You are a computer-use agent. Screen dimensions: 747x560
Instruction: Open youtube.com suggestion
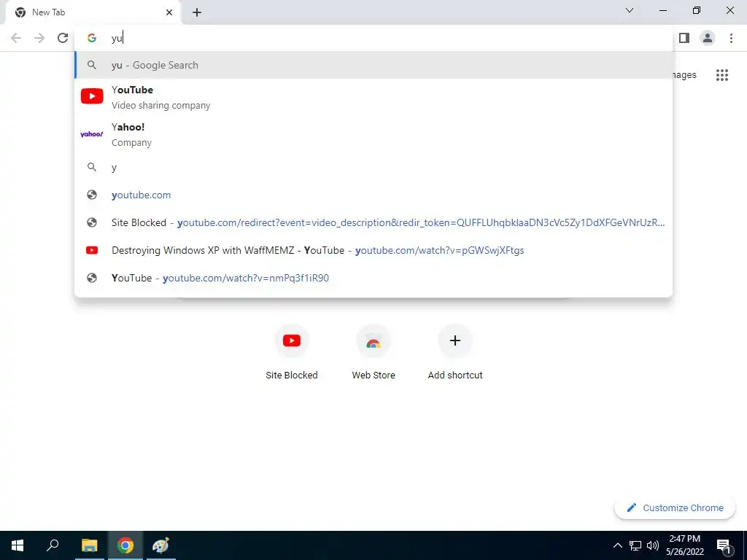[x=373, y=195]
